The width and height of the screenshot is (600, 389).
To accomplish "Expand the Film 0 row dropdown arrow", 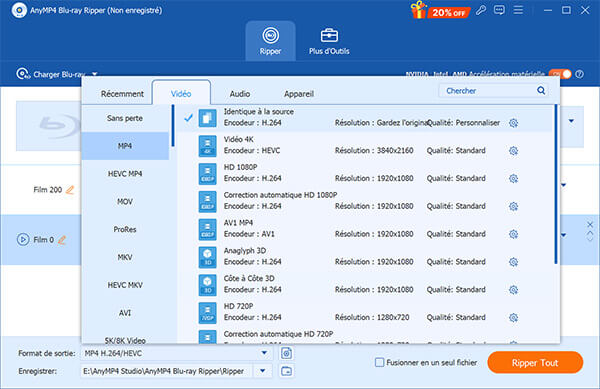I will pos(564,235).
